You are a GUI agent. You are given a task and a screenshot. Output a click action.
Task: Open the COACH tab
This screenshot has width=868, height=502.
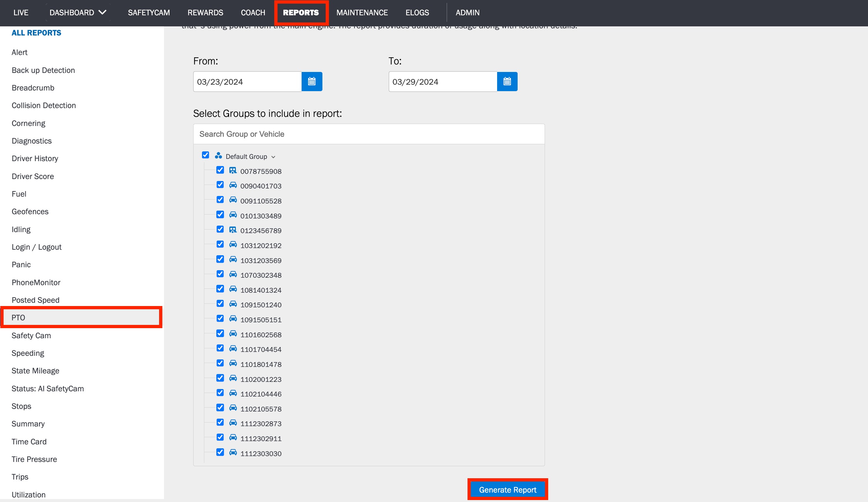point(253,13)
